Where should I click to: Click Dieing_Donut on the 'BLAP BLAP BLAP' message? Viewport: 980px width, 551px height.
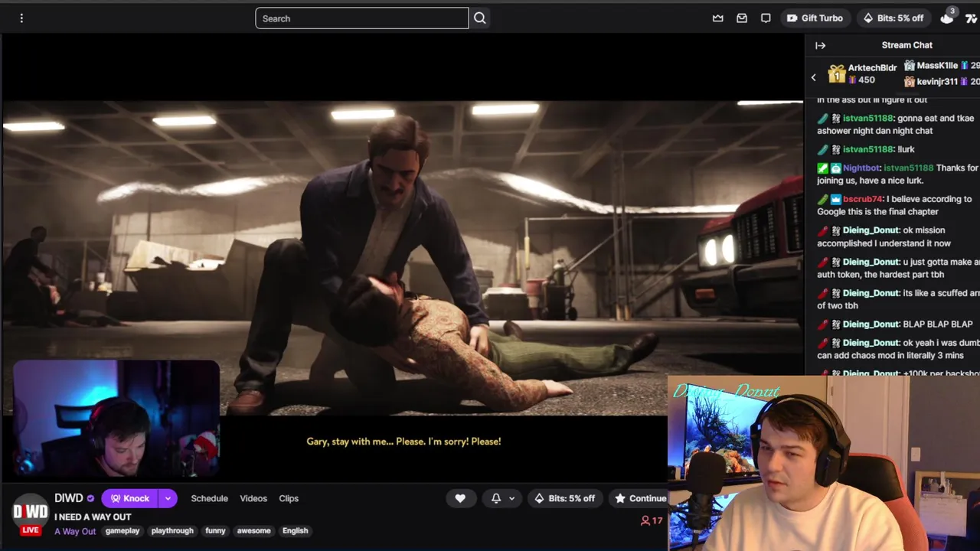pyautogui.click(x=871, y=324)
